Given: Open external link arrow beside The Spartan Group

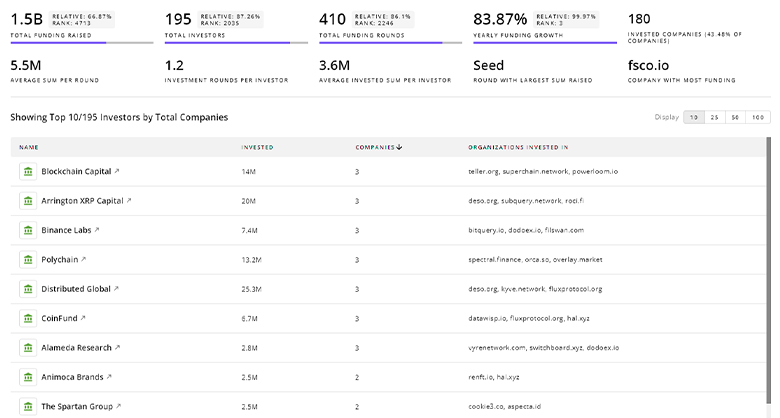Looking at the screenshot, I should tap(118, 406).
